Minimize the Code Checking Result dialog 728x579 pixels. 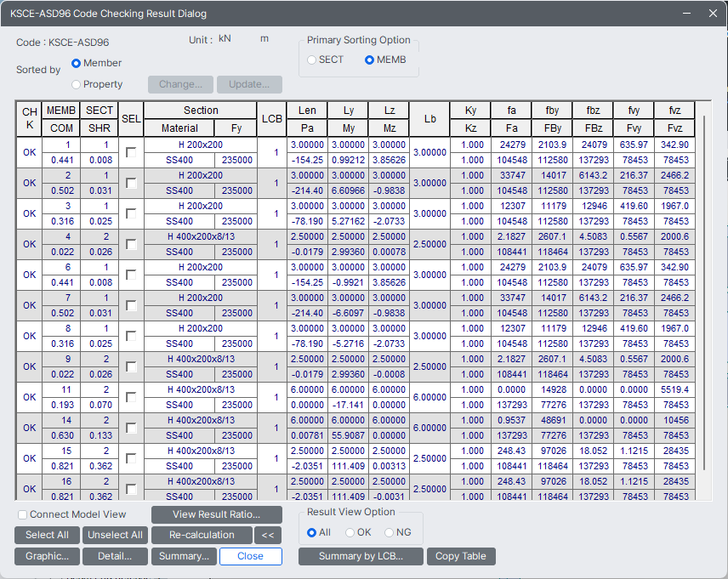686,14
